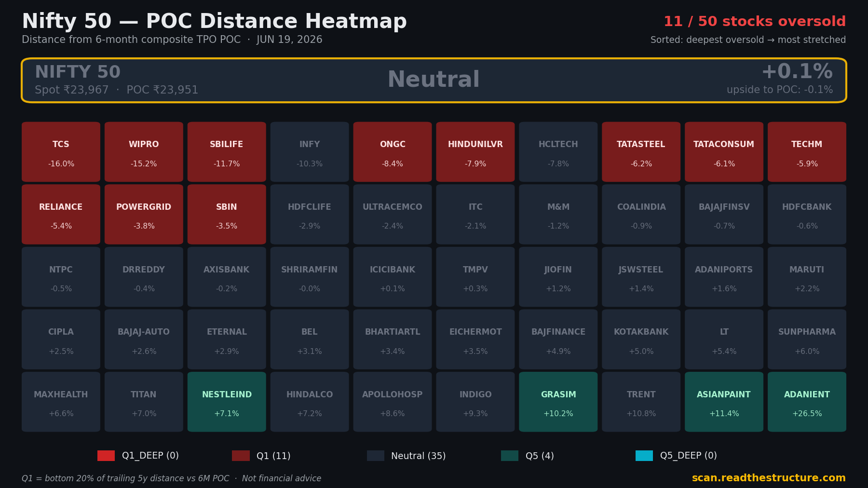This screenshot has width=868, height=488.
Task: Click the KOTAKBANK +5.0% tile
Action: point(641,339)
